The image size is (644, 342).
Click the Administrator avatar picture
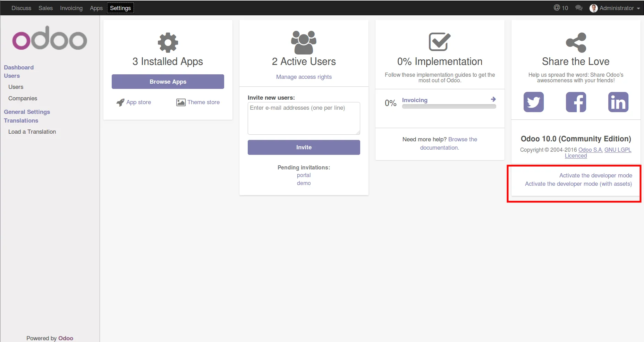click(594, 8)
